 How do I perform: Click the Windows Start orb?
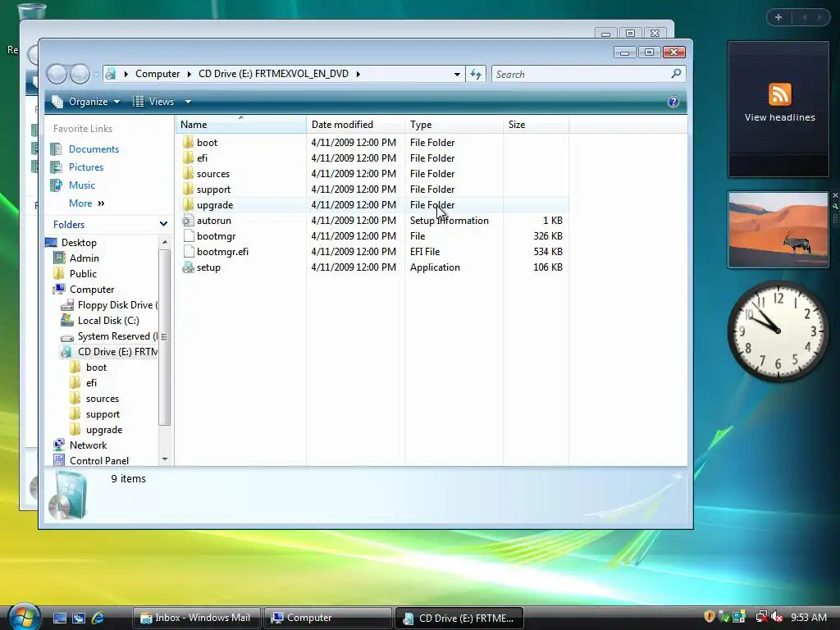pyautogui.click(x=23, y=617)
